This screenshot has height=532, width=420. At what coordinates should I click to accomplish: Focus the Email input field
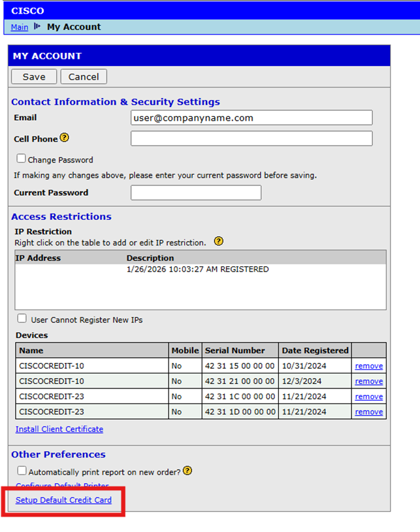point(251,117)
